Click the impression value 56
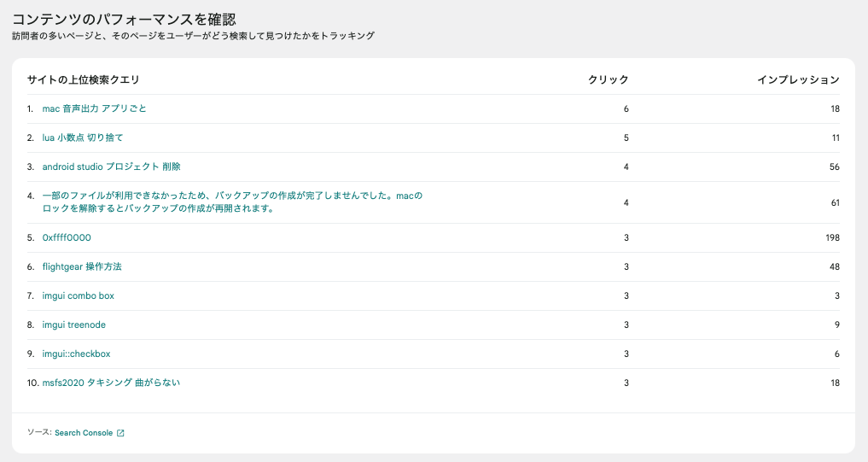 [835, 167]
